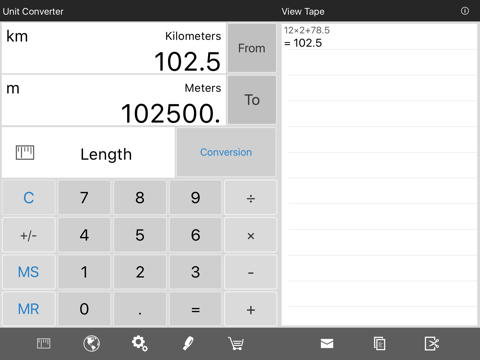Tap the 6 key

click(196, 235)
